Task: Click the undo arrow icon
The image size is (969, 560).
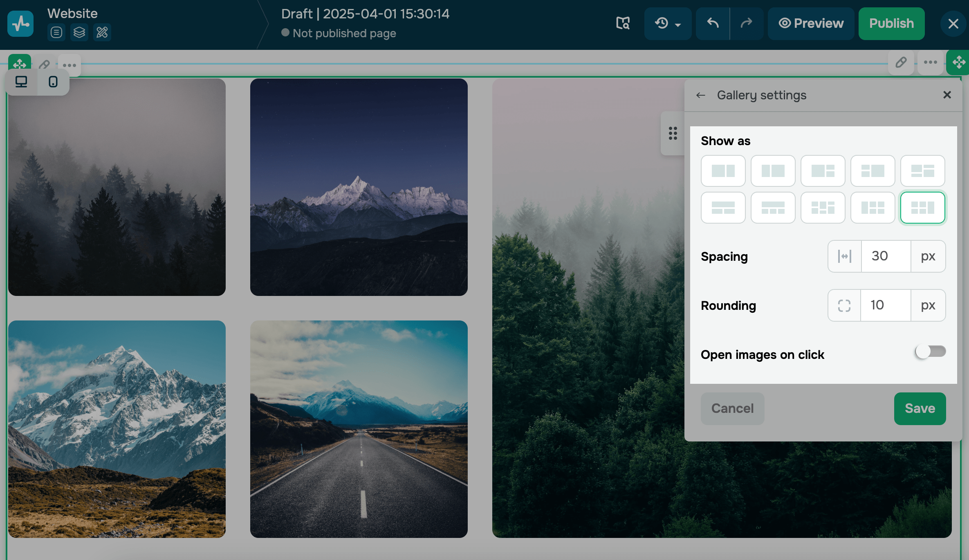Action: [x=713, y=23]
